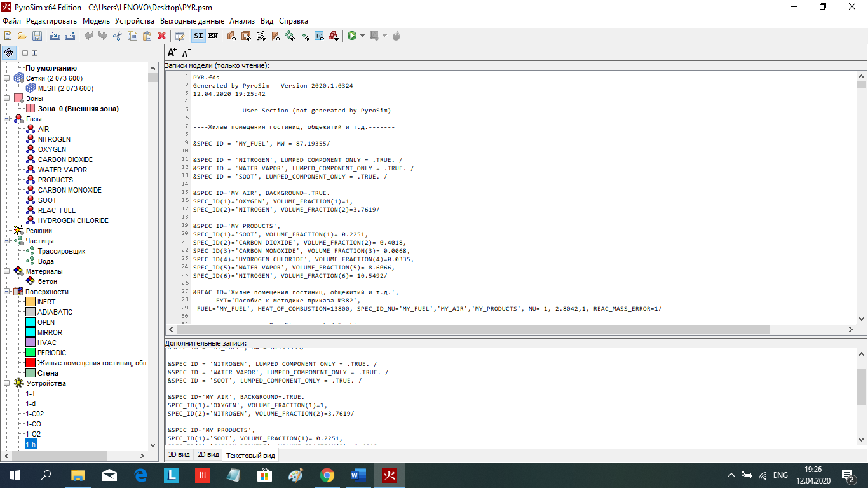Viewport: 868px width, 488px height.
Task: Select the 1-h device in tree
Action: click(x=31, y=444)
